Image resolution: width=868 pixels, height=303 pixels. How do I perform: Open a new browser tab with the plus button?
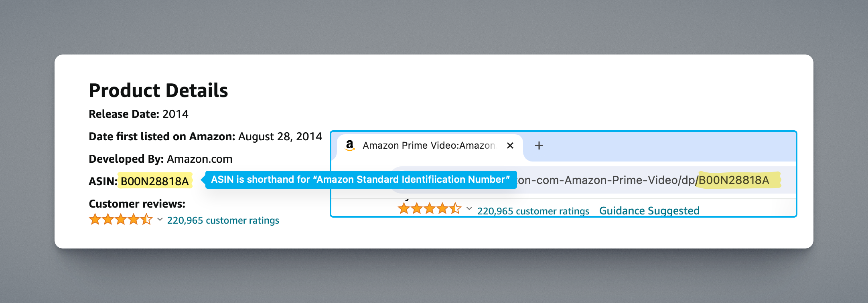539,145
